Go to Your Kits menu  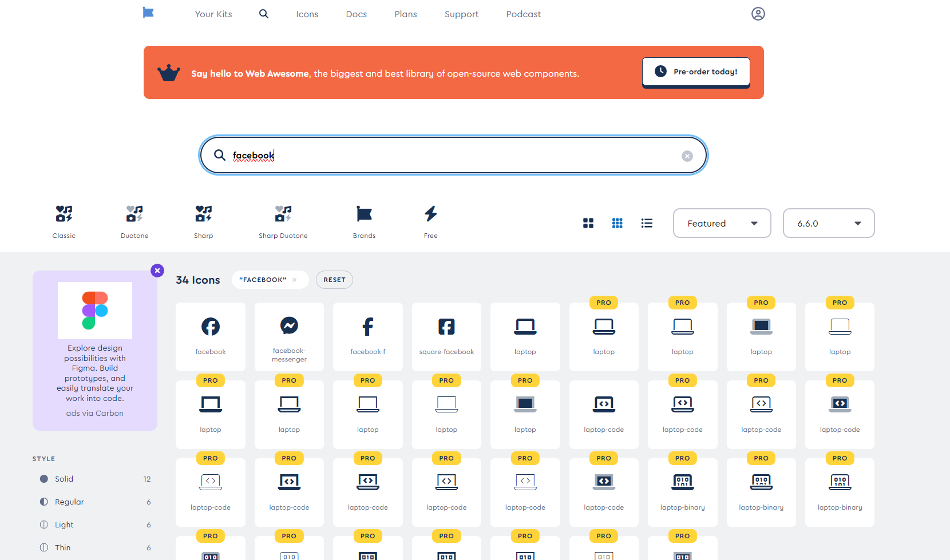(213, 14)
